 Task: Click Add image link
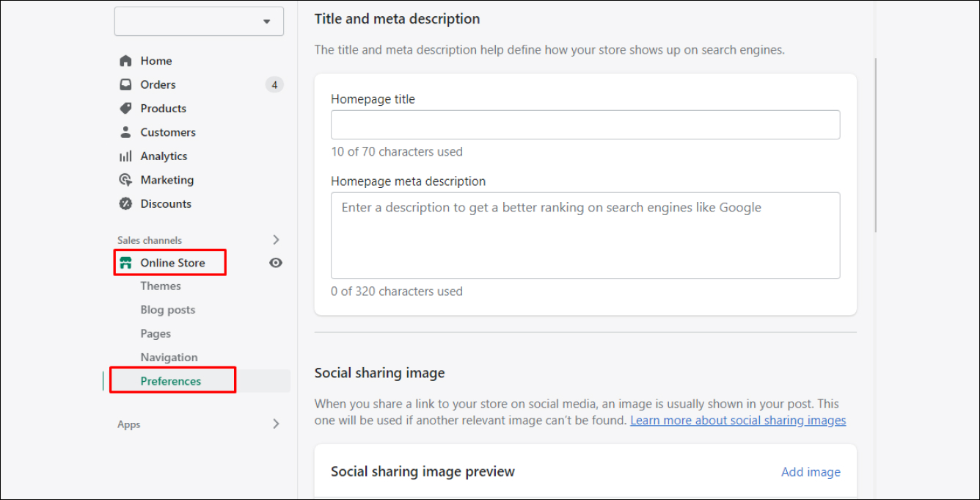point(811,472)
